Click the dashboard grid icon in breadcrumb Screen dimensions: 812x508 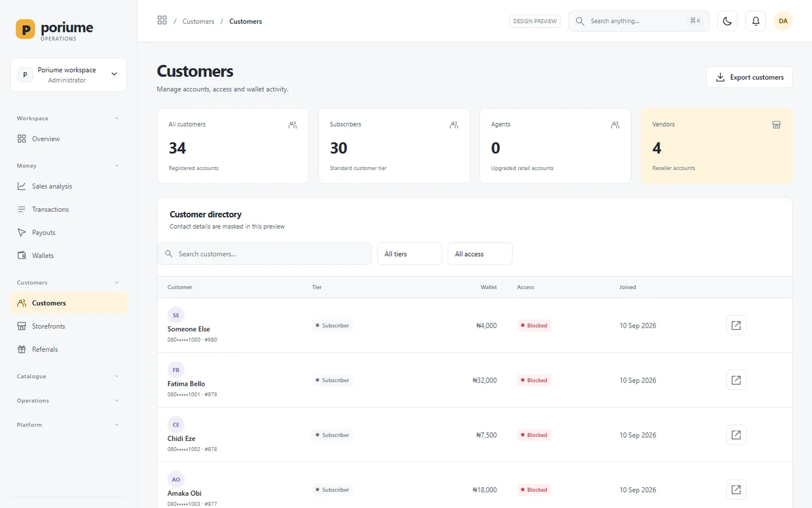point(162,20)
